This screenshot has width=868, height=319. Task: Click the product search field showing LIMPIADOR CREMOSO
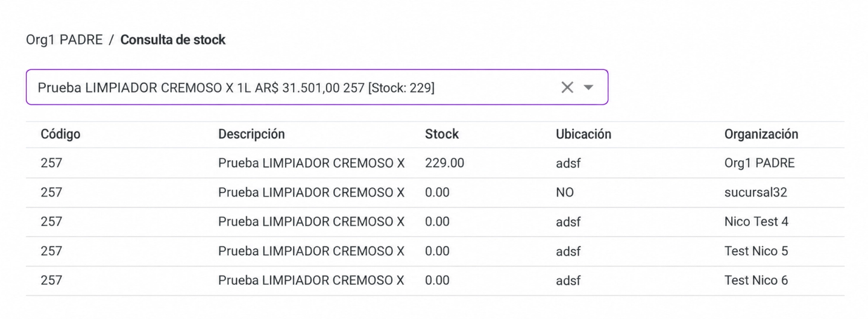(317, 87)
